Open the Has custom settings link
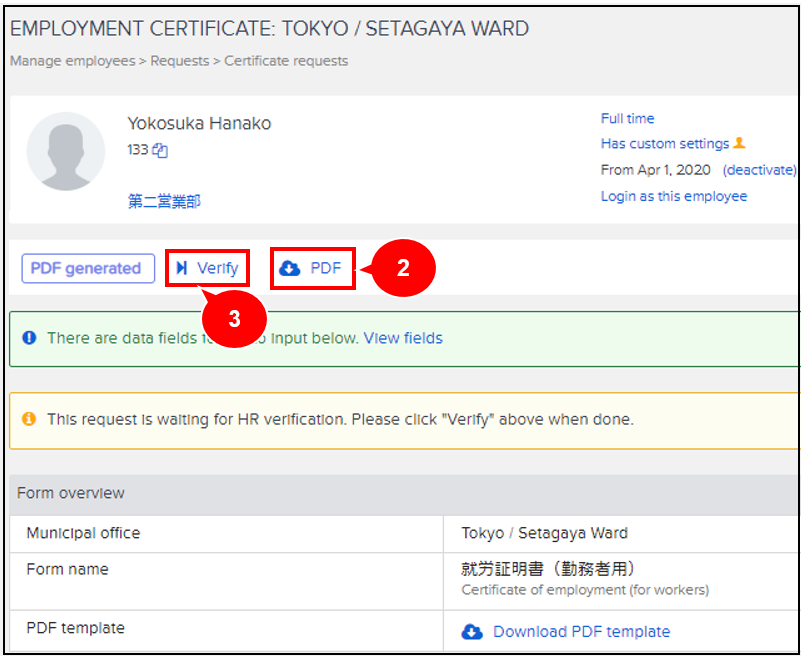Image resolution: width=801 pixels, height=656 pixels. pyautogui.click(x=665, y=143)
